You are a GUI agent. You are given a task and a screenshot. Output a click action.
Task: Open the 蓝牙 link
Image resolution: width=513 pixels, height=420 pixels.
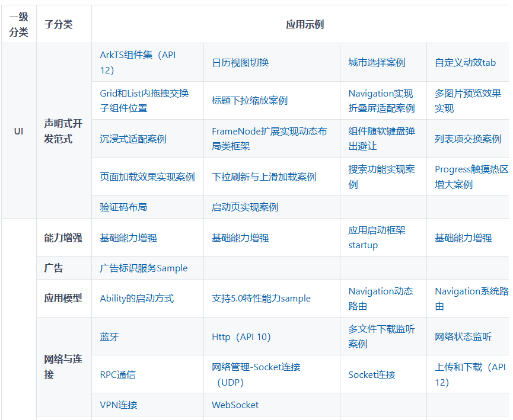109,336
